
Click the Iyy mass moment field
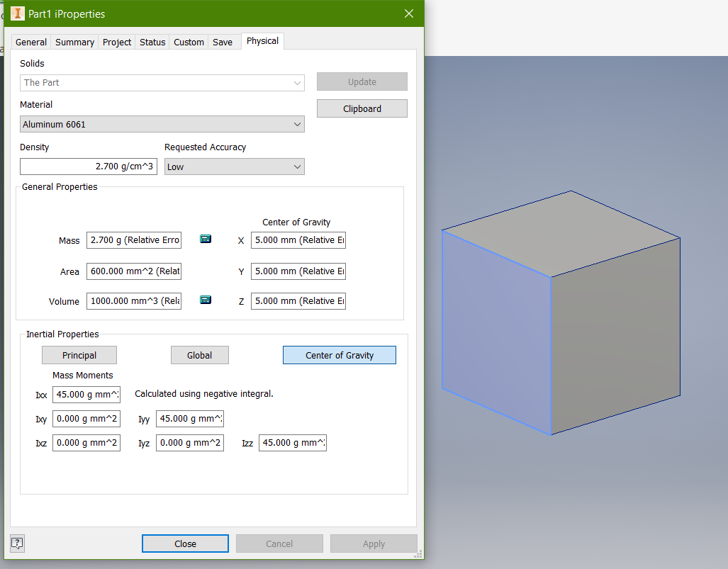point(190,419)
